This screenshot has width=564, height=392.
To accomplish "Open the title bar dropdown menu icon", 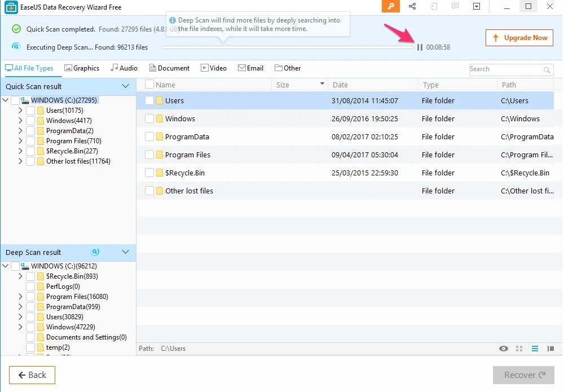I will [x=477, y=7].
